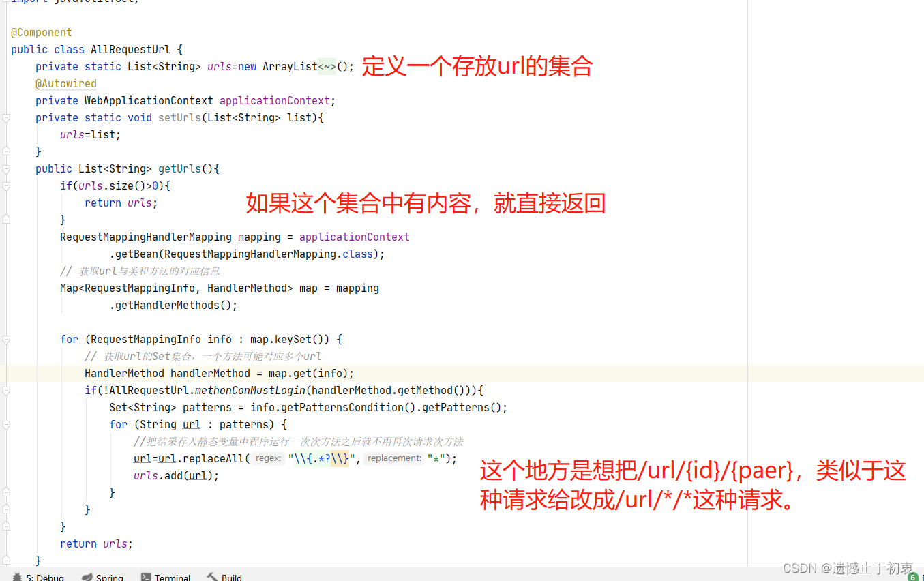Collapse the setUrls method fold marker

click(x=6, y=118)
